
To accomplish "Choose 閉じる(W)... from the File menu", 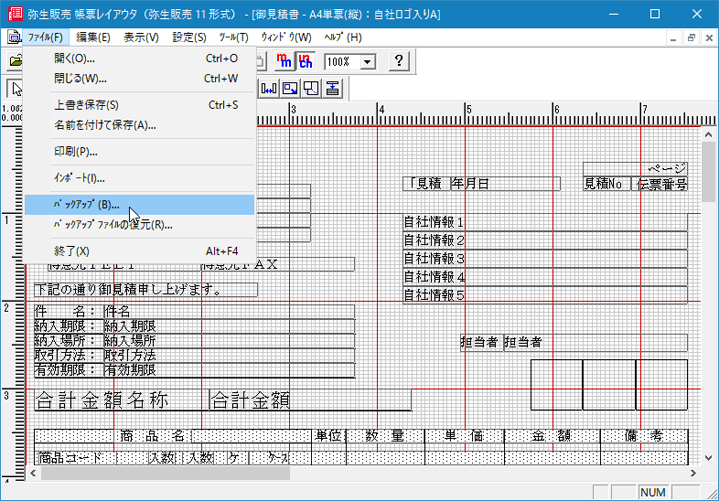I will click(x=139, y=79).
